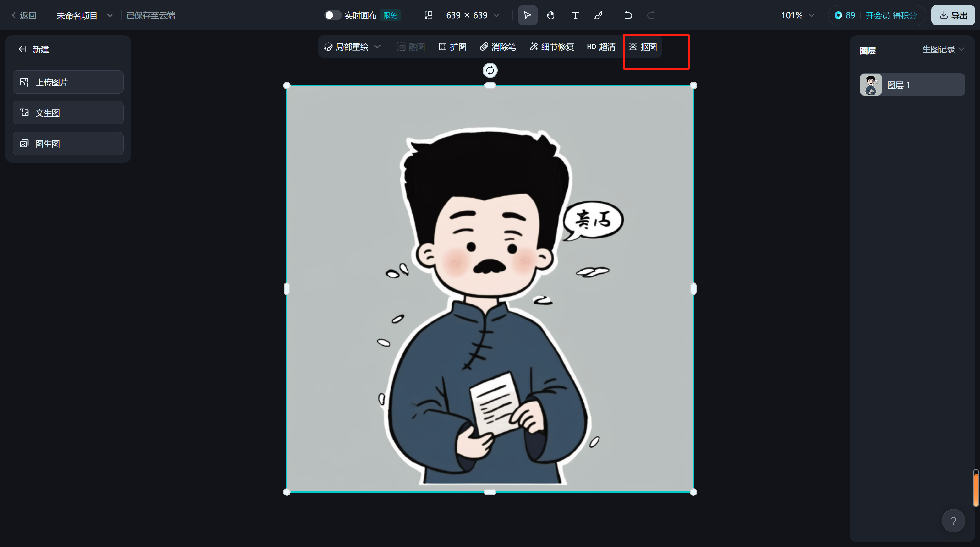This screenshot has height=547, width=980.
Task: Expand the 局部重绘 options dropdown
Action: click(378, 46)
